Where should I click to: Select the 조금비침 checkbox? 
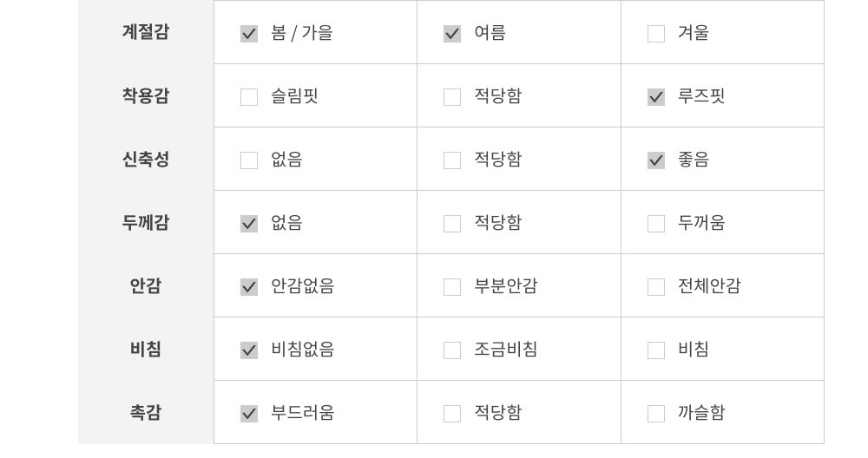(452, 350)
